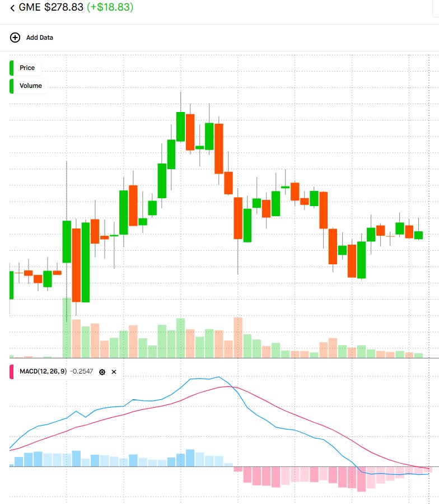Click the GME $278.83 price header

point(51,7)
